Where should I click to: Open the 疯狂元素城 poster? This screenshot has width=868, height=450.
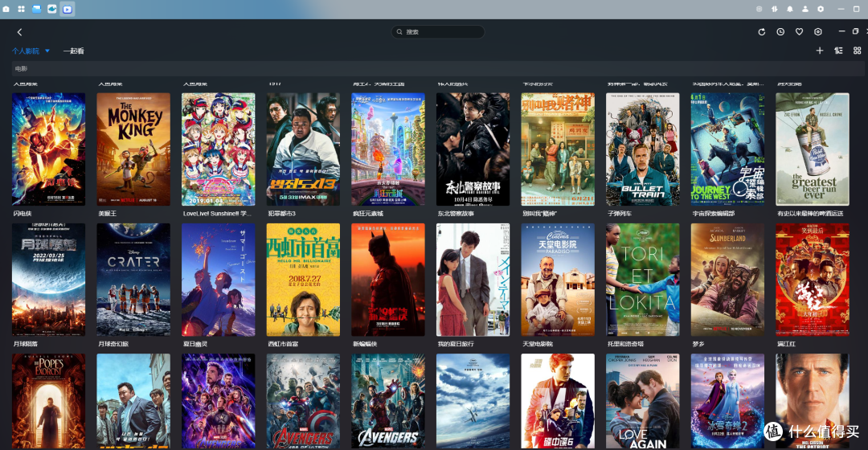388,149
